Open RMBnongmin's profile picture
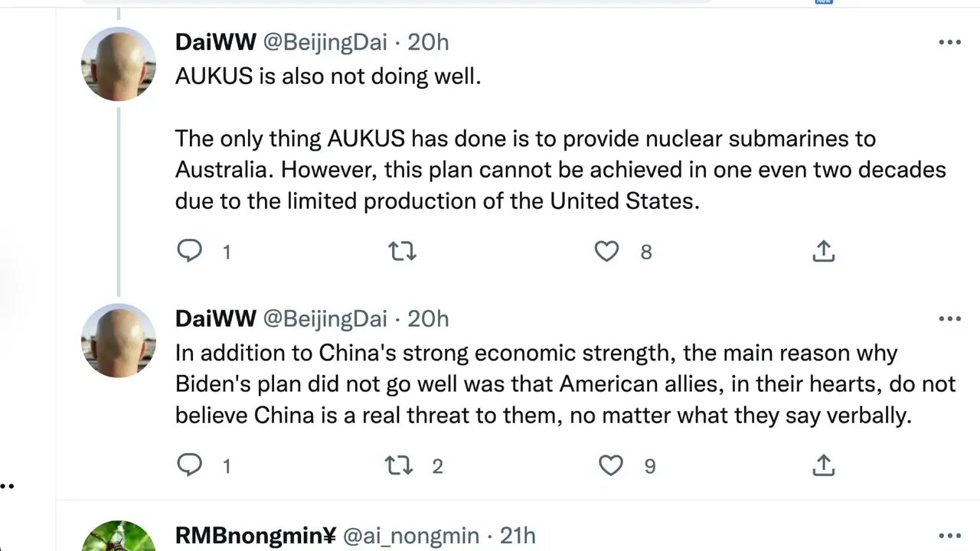This screenshot has height=551, width=980. (118, 537)
